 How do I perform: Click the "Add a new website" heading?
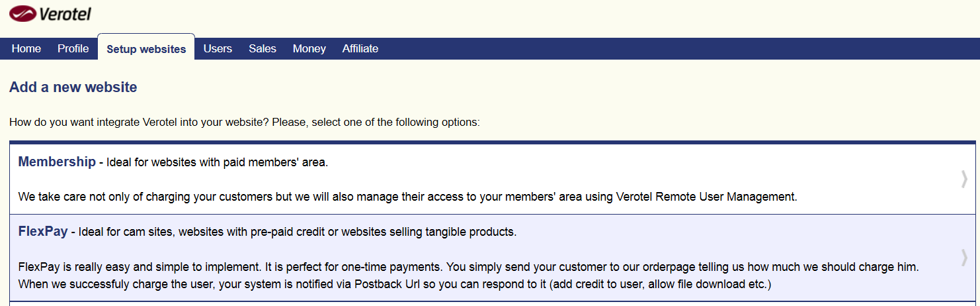tap(73, 87)
